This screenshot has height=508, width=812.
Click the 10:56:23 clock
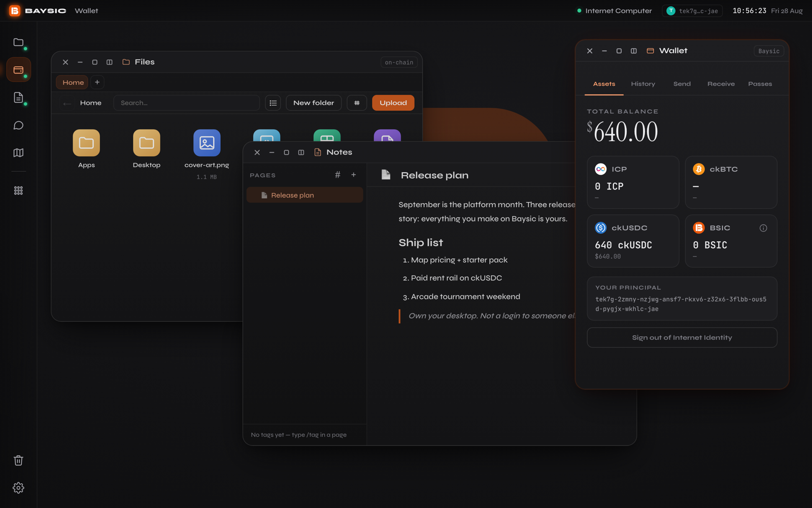(749, 11)
